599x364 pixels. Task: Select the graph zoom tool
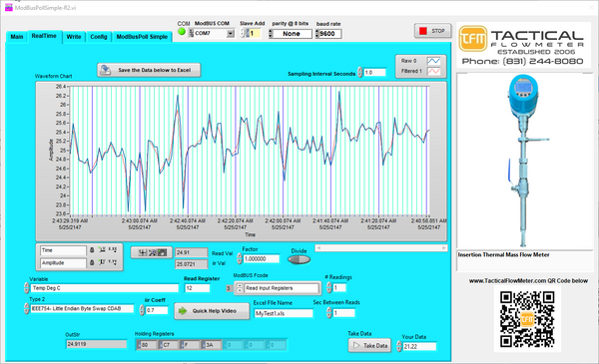pos(152,252)
